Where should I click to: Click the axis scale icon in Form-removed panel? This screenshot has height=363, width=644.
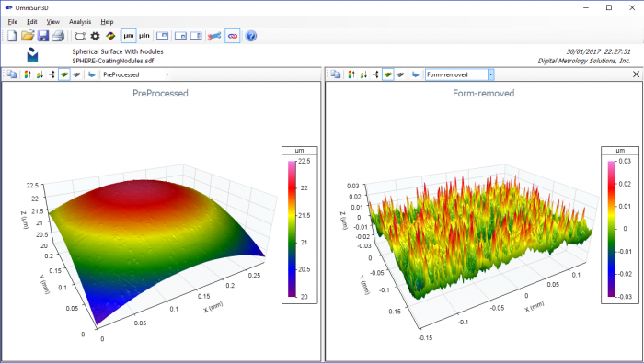pos(375,74)
